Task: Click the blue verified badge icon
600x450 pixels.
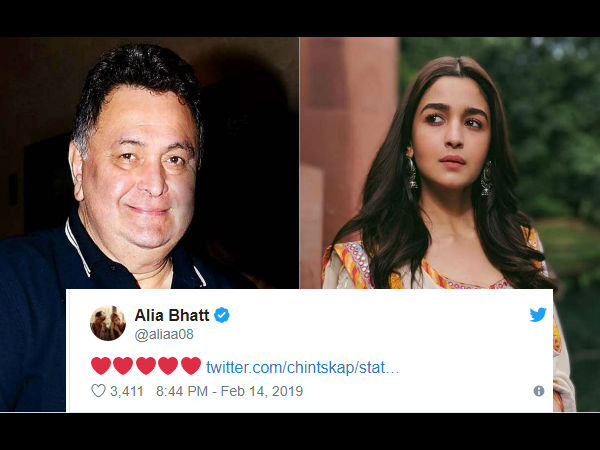Action: (222, 315)
